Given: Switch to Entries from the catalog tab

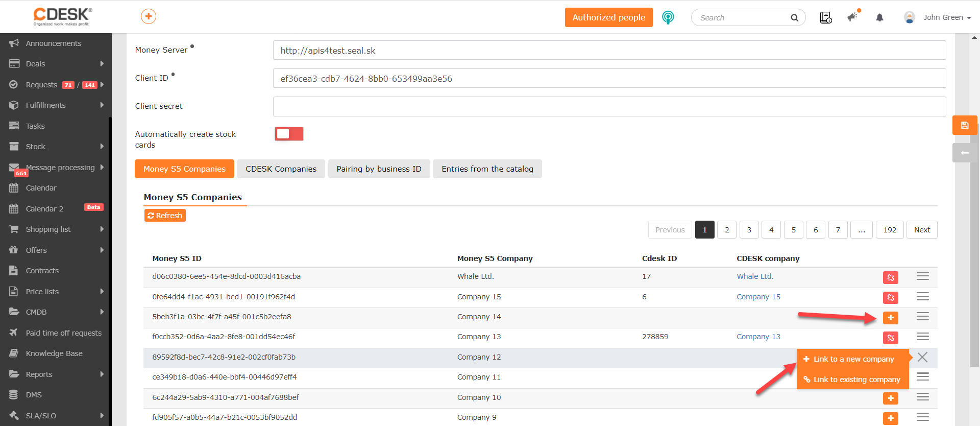Looking at the screenshot, I should 487,169.
